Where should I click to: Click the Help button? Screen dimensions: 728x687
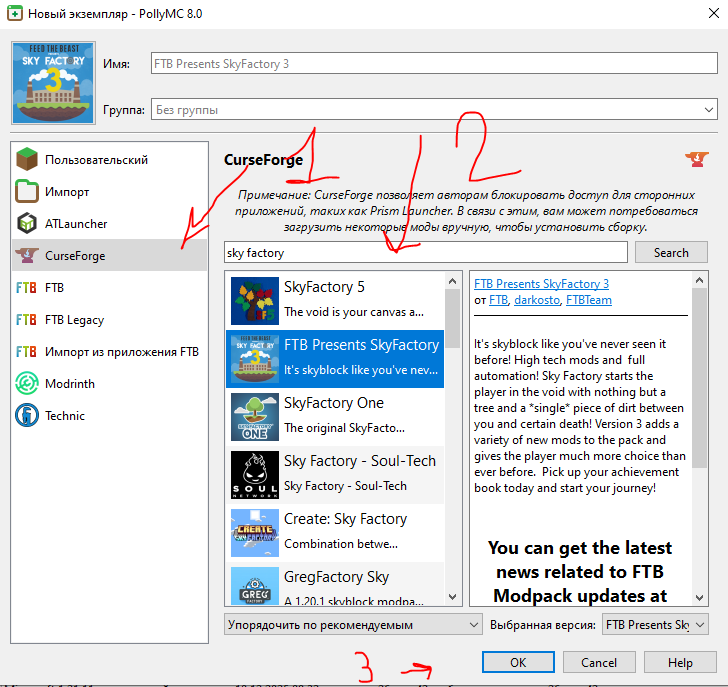pos(680,662)
